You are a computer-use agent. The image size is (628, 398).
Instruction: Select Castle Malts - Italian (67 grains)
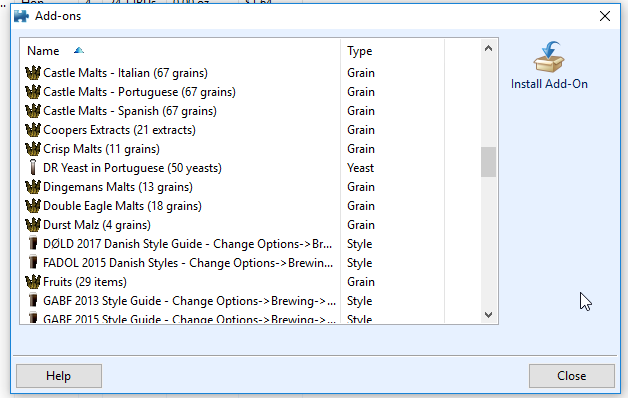125,73
